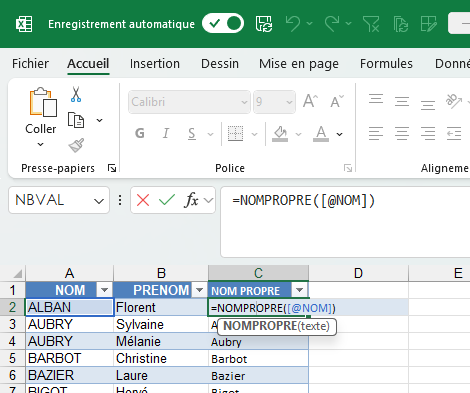The image size is (470, 393).
Task: Click the font color A icon
Action: (321, 133)
